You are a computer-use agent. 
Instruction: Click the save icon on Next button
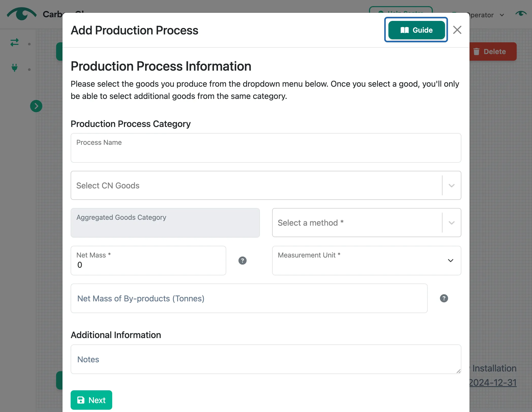81,400
